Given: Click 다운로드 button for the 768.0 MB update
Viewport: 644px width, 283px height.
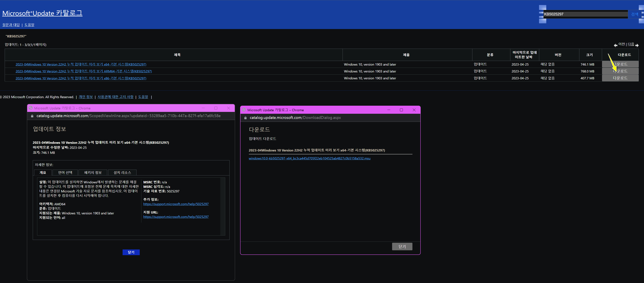Looking at the screenshot, I should (620, 71).
